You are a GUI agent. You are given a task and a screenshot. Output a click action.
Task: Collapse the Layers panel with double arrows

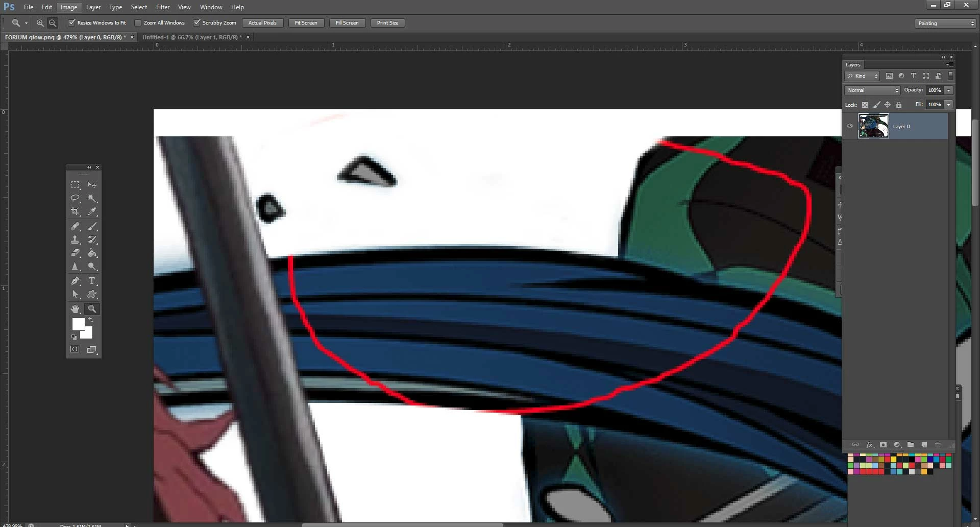click(x=943, y=57)
